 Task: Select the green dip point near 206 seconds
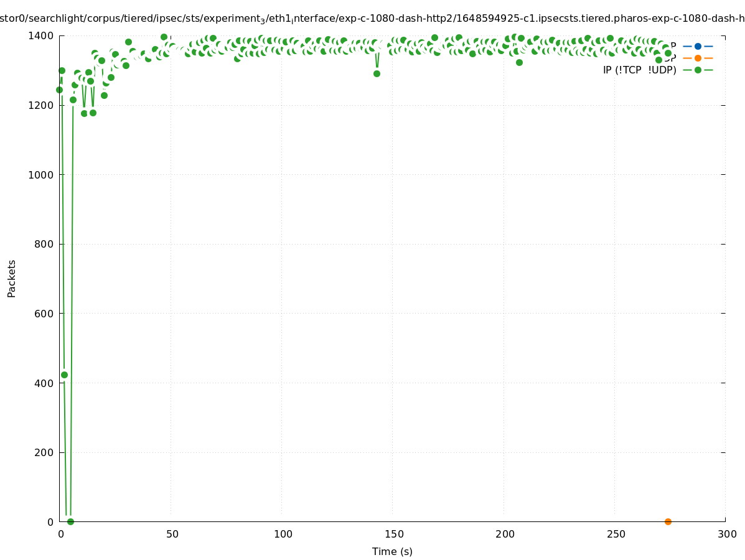[519, 62]
